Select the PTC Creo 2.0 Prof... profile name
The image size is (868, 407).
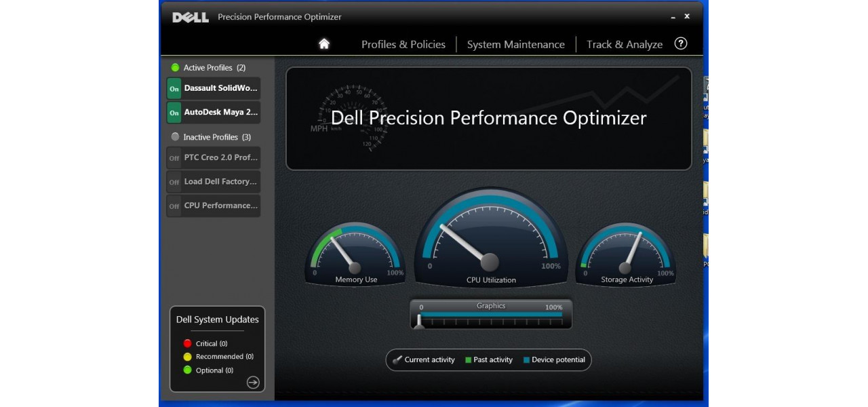(221, 157)
